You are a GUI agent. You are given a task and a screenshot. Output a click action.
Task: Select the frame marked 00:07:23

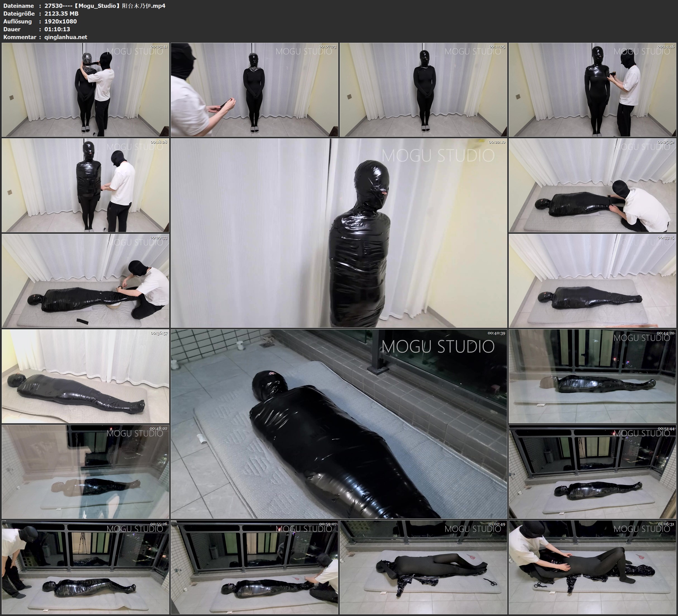(254, 90)
